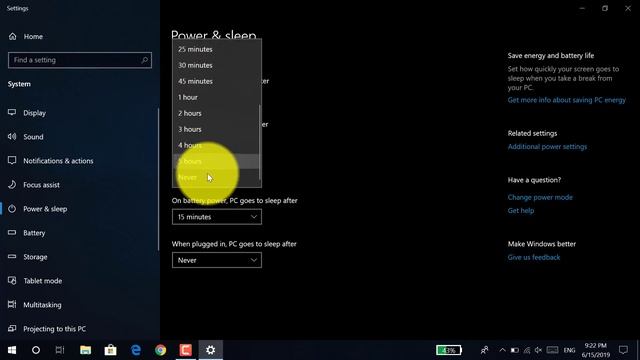The width and height of the screenshot is (640, 360).
Task: Click the muted volume tray icon
Action: 539,350
